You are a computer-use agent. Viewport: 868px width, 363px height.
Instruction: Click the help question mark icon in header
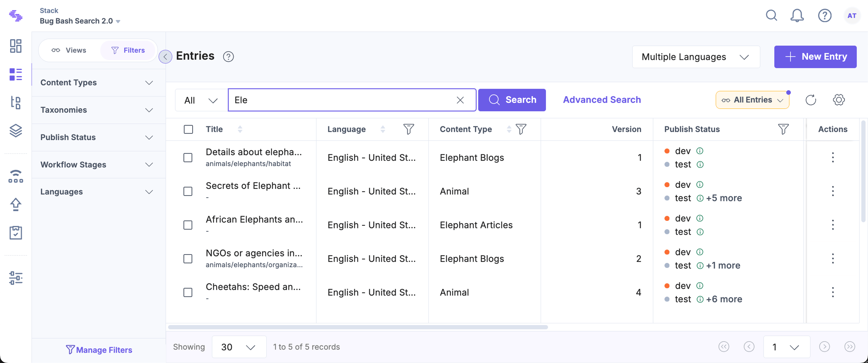[x=825, y=16]
